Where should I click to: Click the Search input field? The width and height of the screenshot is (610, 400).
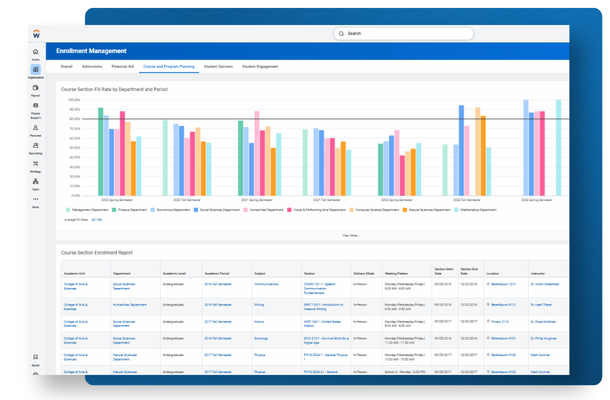[403, 33]
